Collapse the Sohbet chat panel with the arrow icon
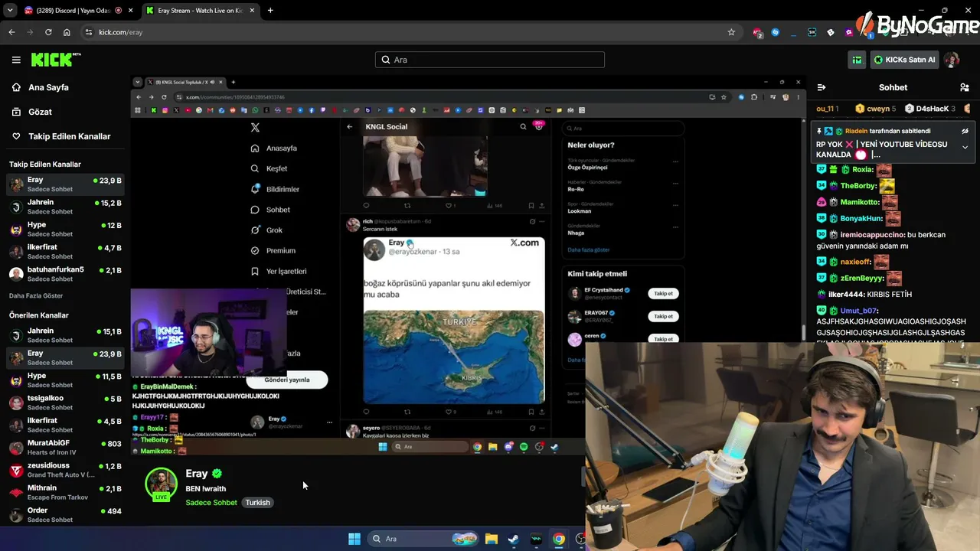This screenshot has height=551, width=980. coord(821,87)
